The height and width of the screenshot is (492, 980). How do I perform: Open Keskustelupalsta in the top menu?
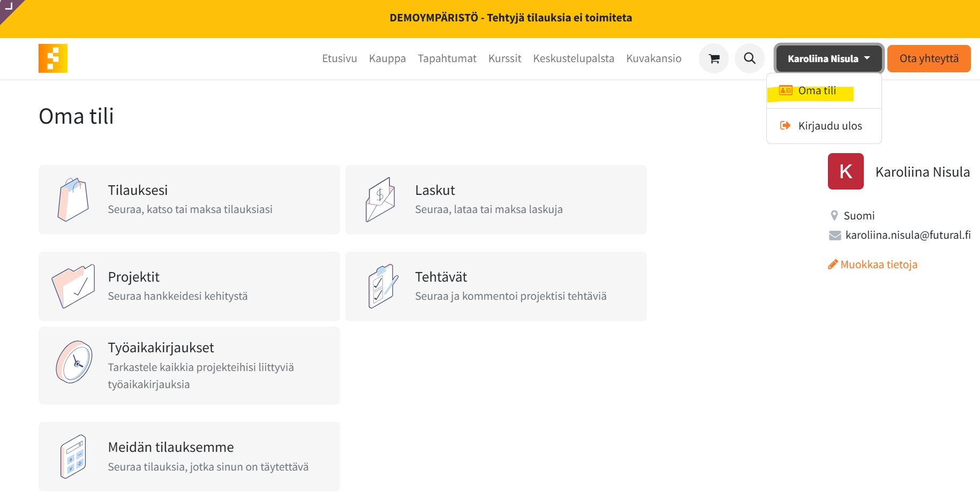click(574, 58)
